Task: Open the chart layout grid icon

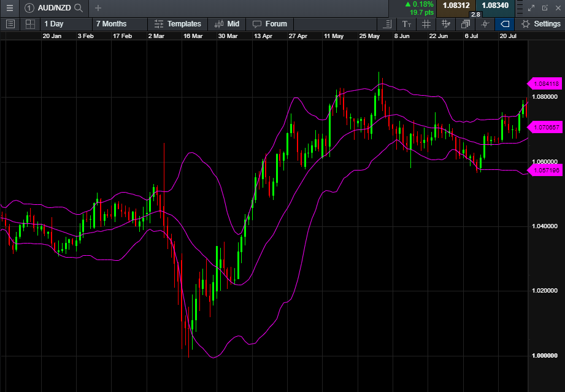Action: point(30,24)
